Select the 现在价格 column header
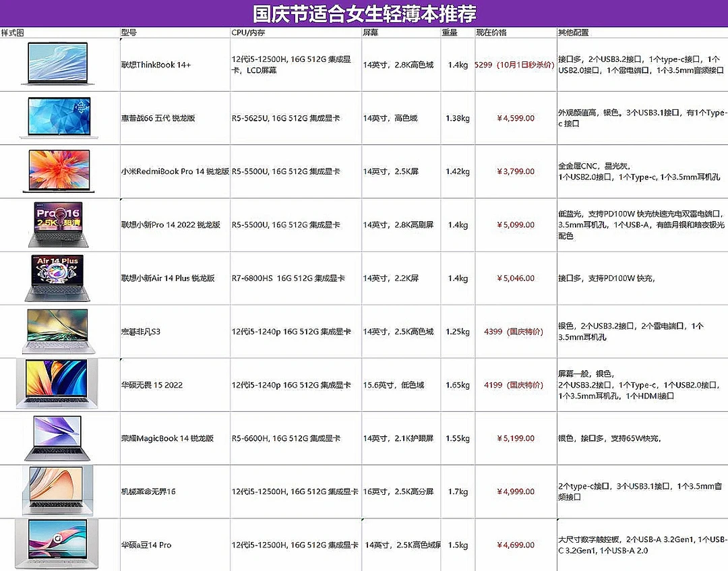728x571 pixels. coord(491,32)
